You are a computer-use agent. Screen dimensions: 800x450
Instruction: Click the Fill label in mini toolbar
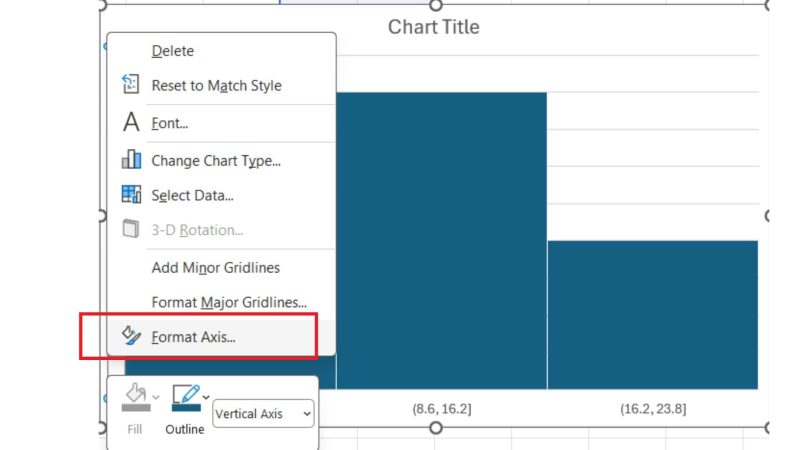[x=135, y=429]
